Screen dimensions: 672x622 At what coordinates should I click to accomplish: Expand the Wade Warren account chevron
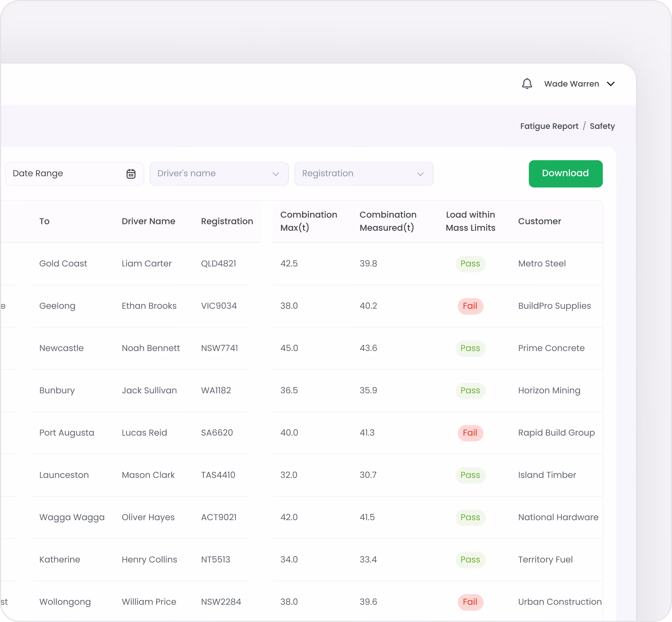click(x=611, y=84)
